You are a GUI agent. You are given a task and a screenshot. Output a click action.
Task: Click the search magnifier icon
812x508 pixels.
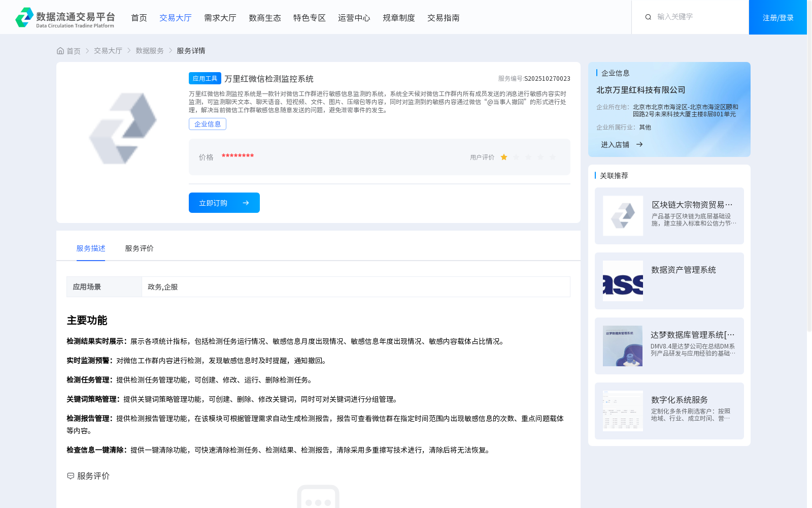[x=648, y=17]
